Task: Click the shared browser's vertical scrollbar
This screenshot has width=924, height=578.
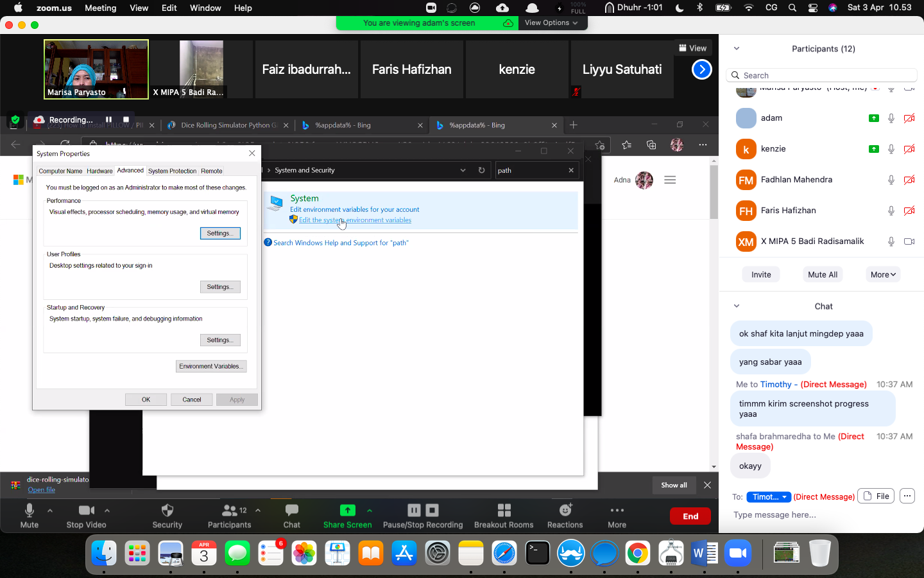Action: [x=714, y=193]
